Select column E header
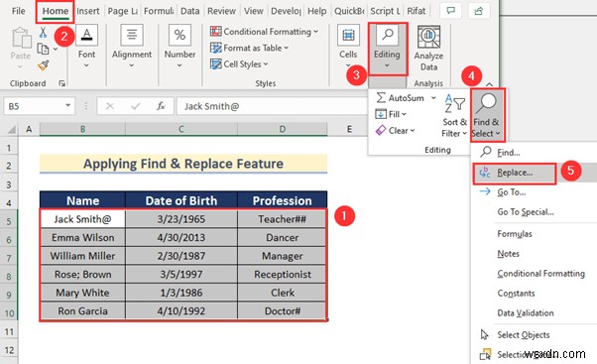 349,130
